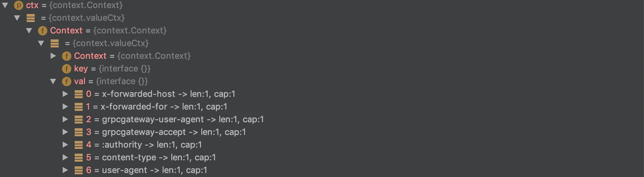Viewport: 644px width, 177px height.
Task: Click the field icon beside val
Action: (x=67, y=81)
